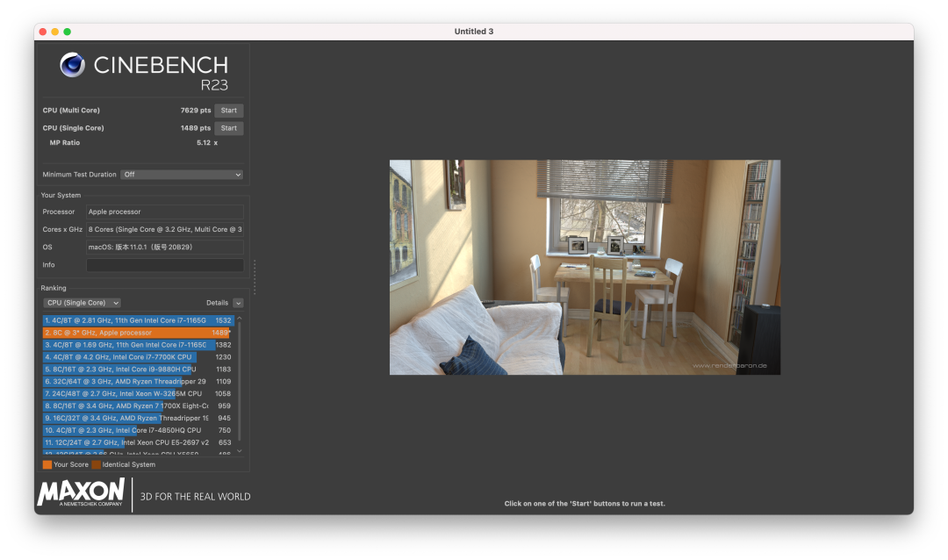
Task: Start the CPU Multi Core test
Action: [x=228, y=111]
